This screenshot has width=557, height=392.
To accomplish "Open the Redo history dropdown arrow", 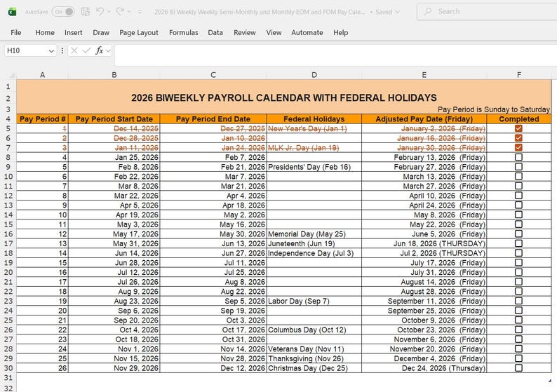I will [x=129, y=12].
